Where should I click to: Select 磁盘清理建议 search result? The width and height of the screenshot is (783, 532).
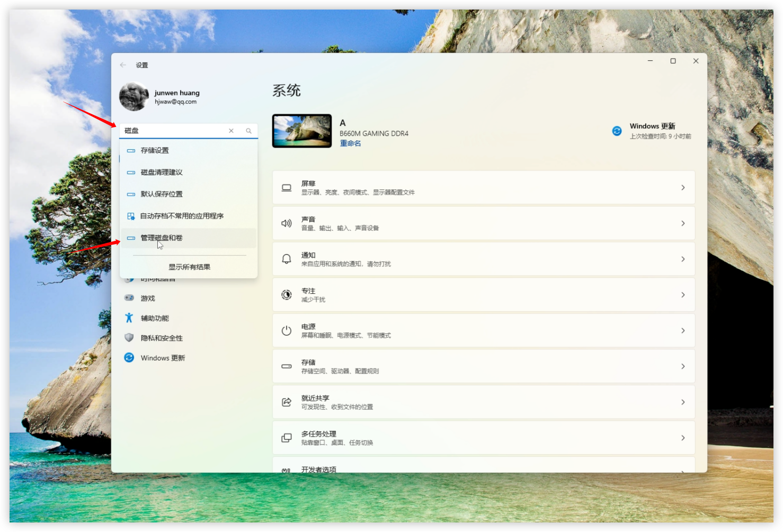click(x=162, y=173)
